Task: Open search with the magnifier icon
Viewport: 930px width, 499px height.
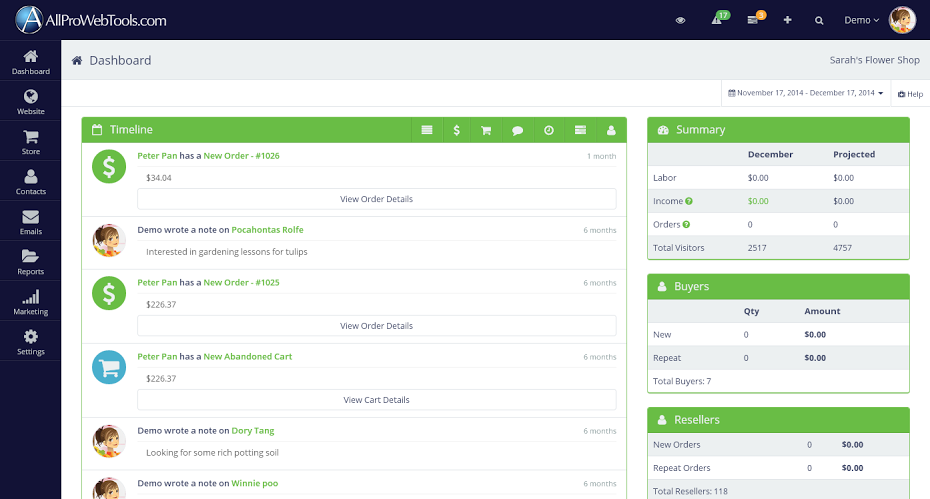Action: (819, 20)
